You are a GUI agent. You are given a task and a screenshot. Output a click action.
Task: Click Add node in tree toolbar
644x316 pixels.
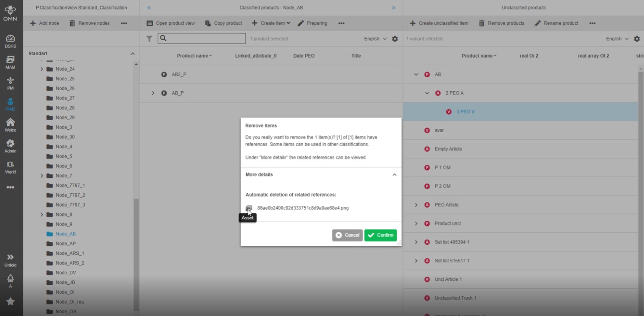pos(44,23)
